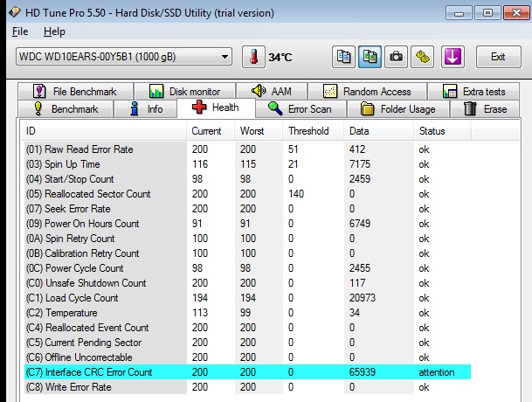Click the camera save screenshot icon

pyautogui.click(x=397, y=57)
